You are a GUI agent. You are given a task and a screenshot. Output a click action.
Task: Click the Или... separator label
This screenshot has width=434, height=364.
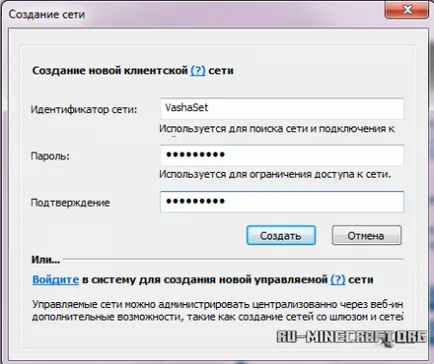tap(46, 259)
